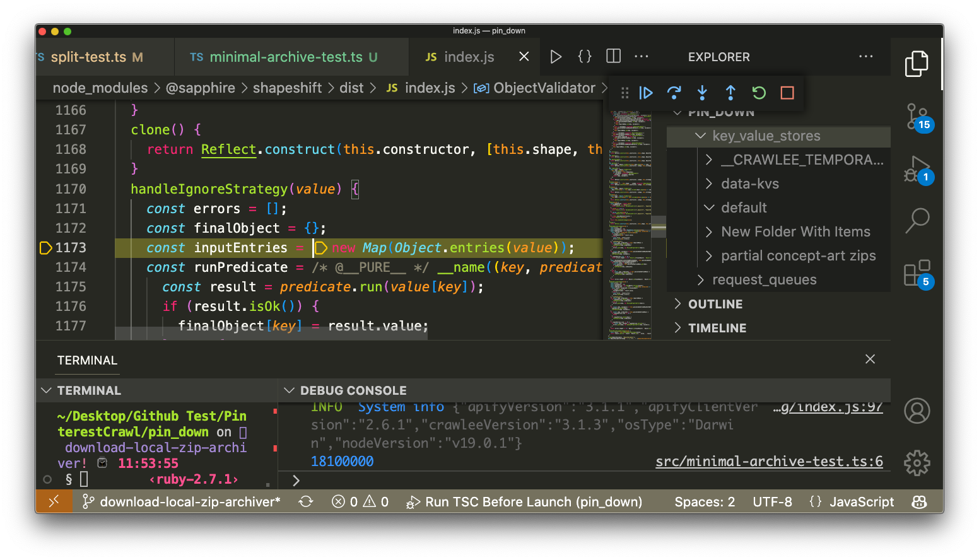Click the debug Step Into button
The width and height of the screenshot is (979, 560).
point(702,93)
